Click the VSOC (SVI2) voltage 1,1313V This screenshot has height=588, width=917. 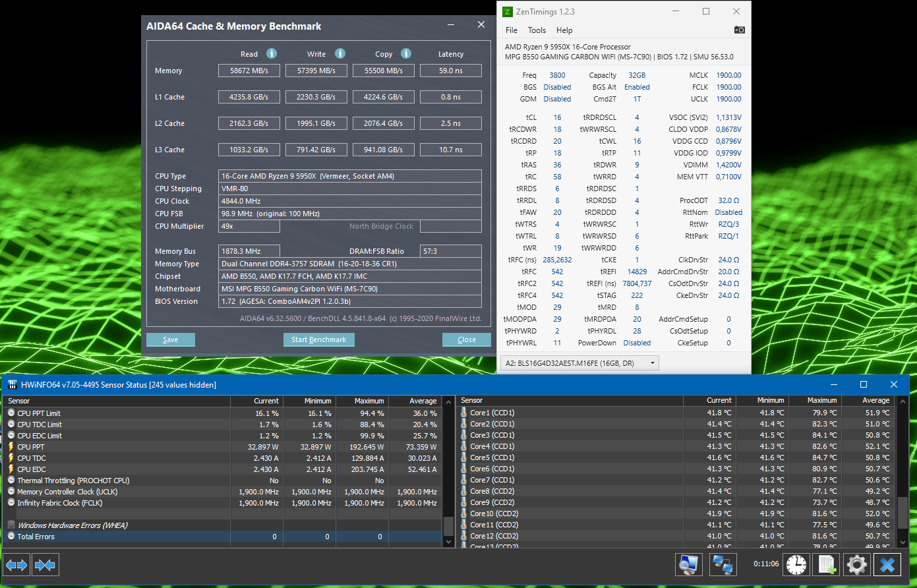[x=728, y=117]
